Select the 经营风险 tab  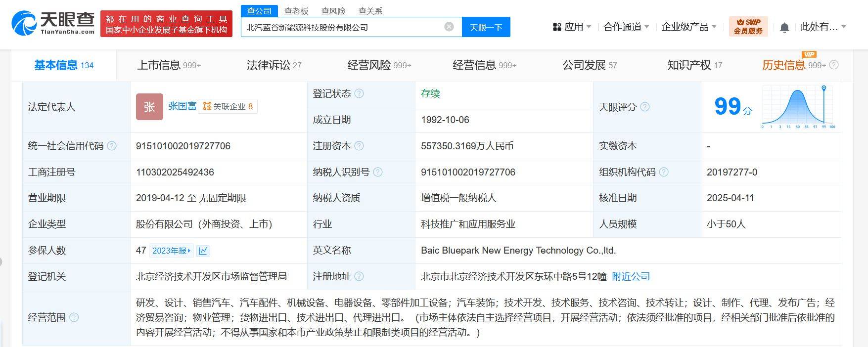point(379,65)
